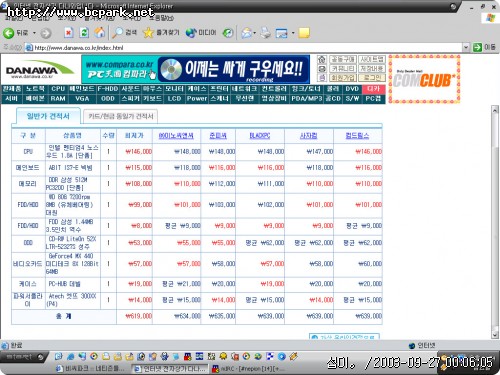Click the Print toolbar icon
Viewport: 500px width, 375px height.
point(266,33)
